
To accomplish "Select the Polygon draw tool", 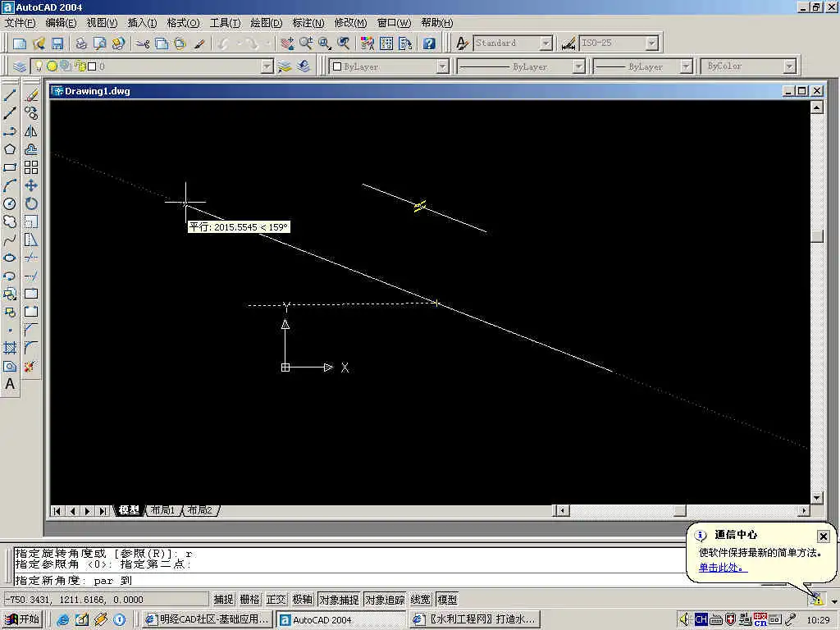I will click(10, 149).
